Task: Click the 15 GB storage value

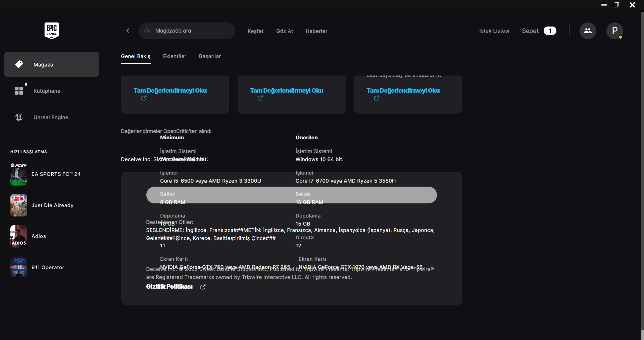Action: tap(303, 224)
